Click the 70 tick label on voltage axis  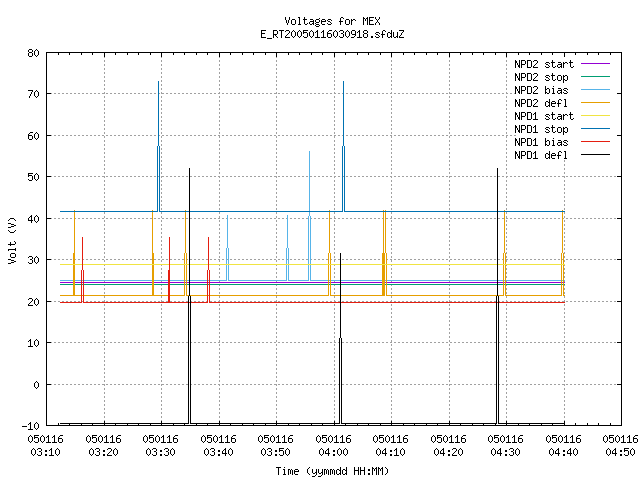pyautogui.click(x=33, y=94)
